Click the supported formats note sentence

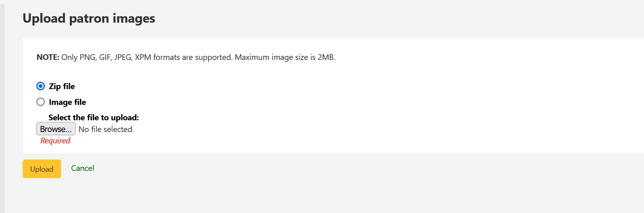[x=147, y=57]
